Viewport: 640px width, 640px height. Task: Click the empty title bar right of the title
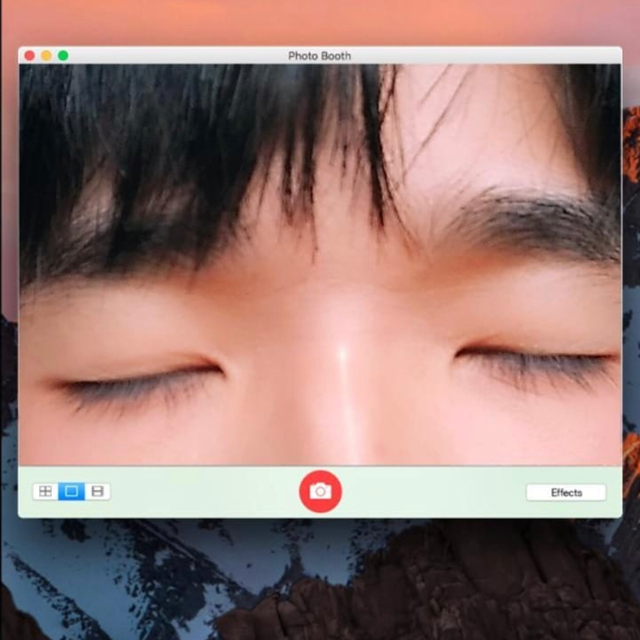pyautogui.click(x=480, y=56)
